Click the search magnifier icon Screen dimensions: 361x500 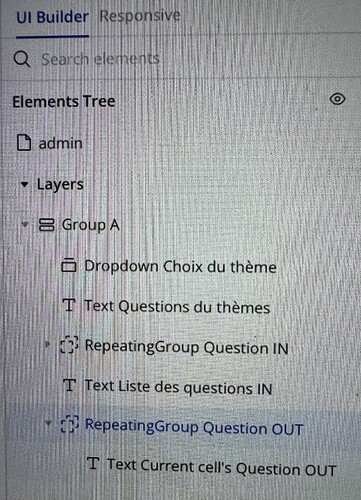tap(22, 59)
